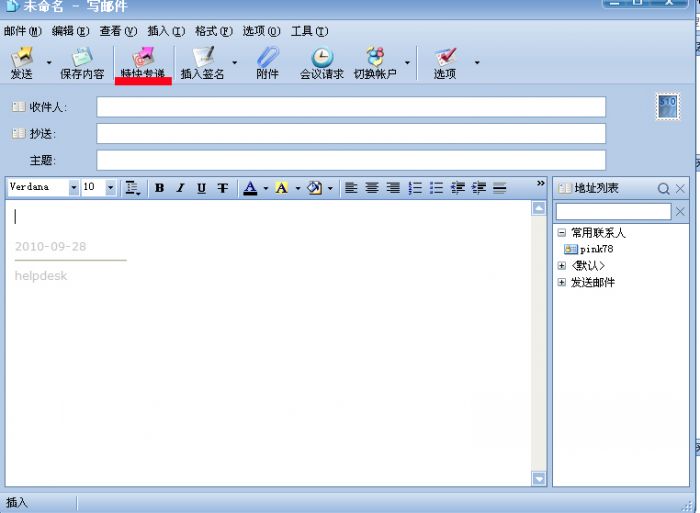
Task: Click the 主题 (Subject) input field
Action: (351, 160)
